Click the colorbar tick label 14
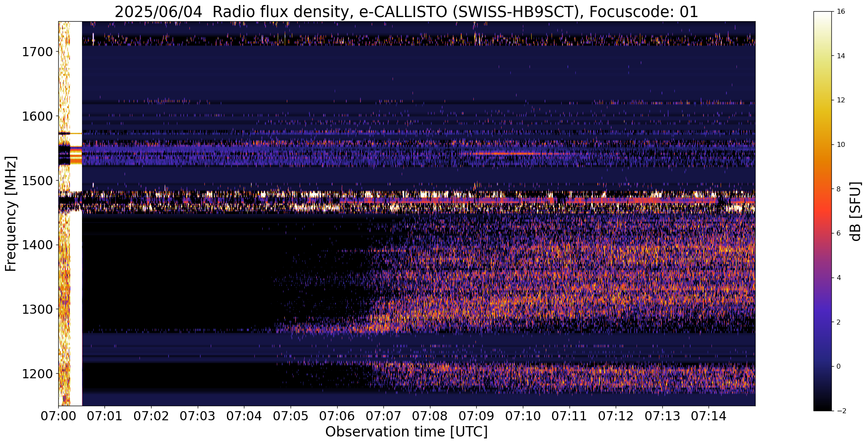 click(841, 56)
